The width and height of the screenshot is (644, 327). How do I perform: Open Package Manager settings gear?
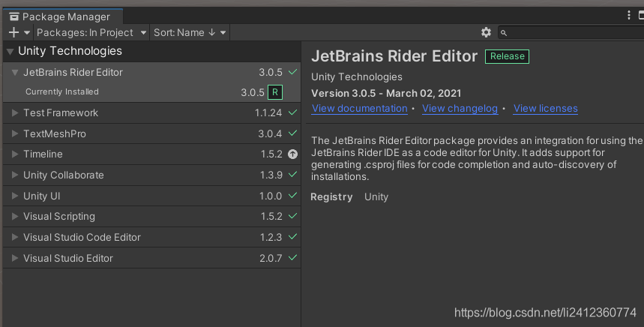pos(486,32)
